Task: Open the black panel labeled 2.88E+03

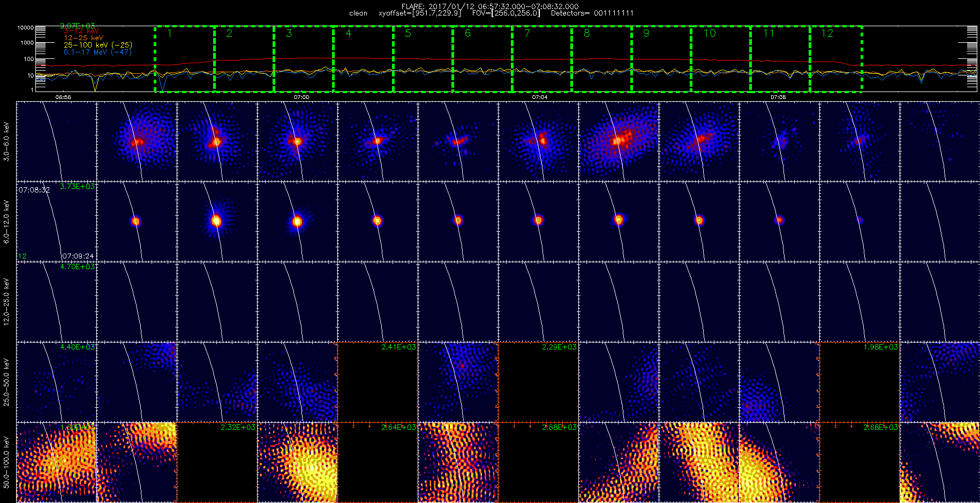Action: click(538, 462)
